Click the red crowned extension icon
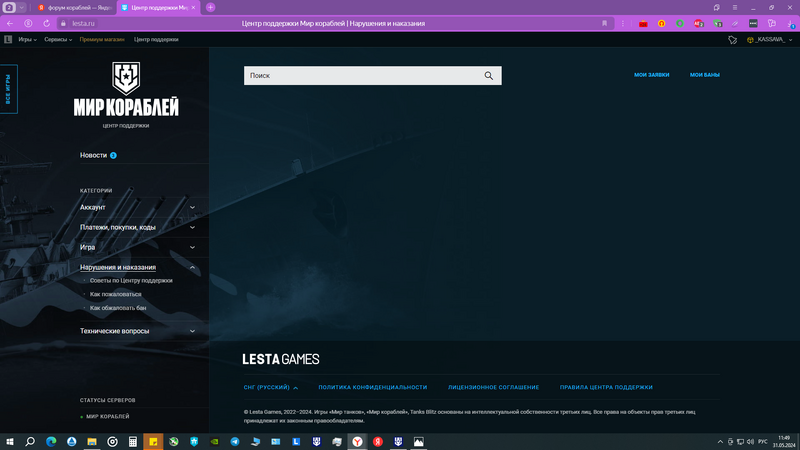 click(643, 23)
